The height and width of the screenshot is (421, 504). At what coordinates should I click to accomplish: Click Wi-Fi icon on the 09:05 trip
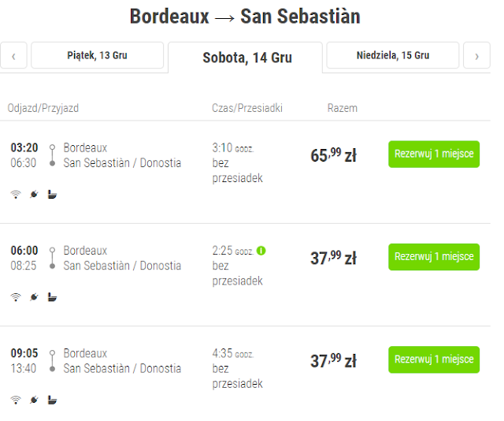[x=15, y=400]
